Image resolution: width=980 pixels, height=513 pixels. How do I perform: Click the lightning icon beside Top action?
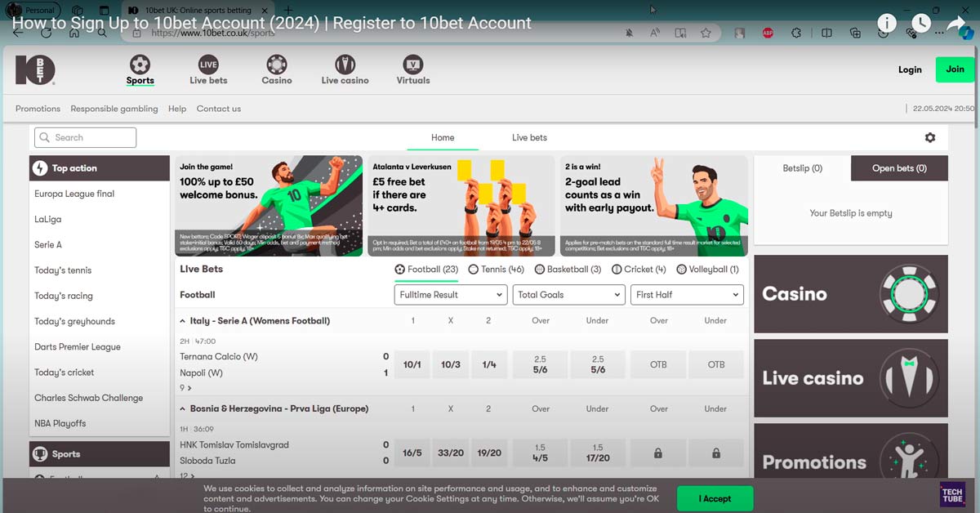(x=40, y=168)
